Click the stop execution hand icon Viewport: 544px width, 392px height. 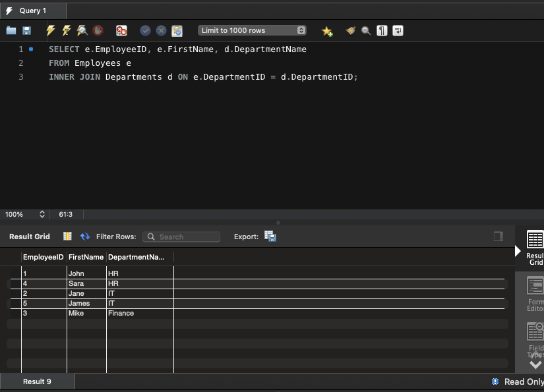(98, 30)
